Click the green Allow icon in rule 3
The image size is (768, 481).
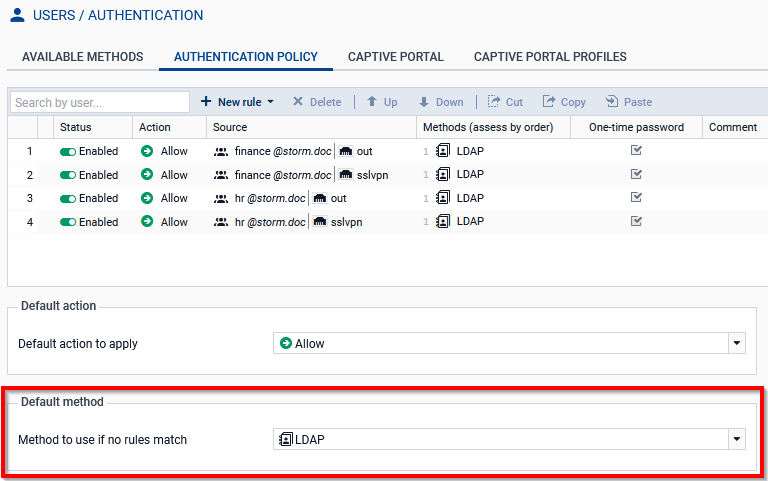pyautogui.click(x=146, y=198)
